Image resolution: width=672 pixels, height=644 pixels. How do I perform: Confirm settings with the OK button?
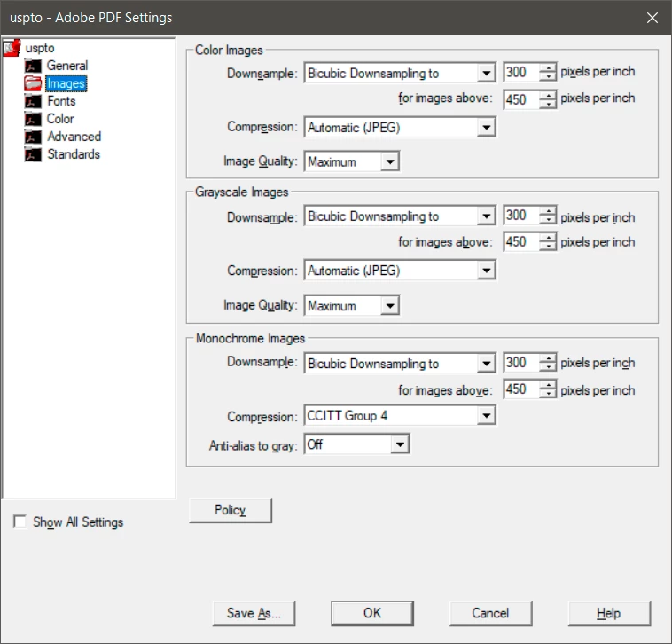pyautogui.click(x=372, y=613)
